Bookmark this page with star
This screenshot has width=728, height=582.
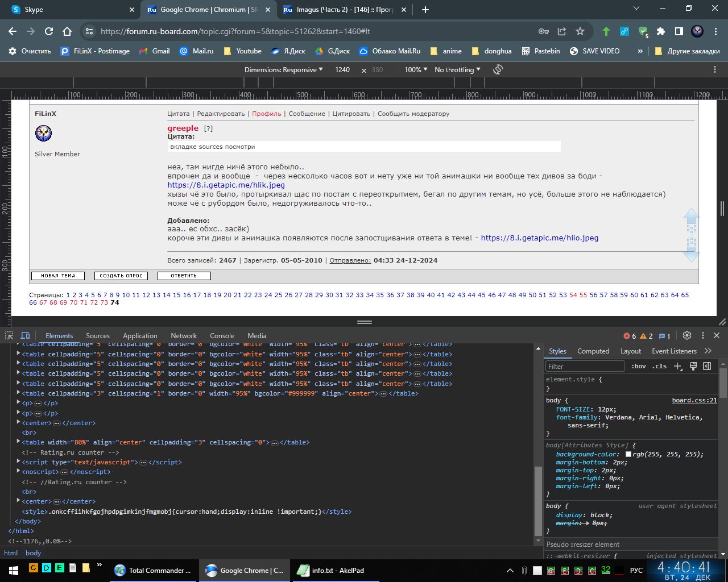click(580, 31)
